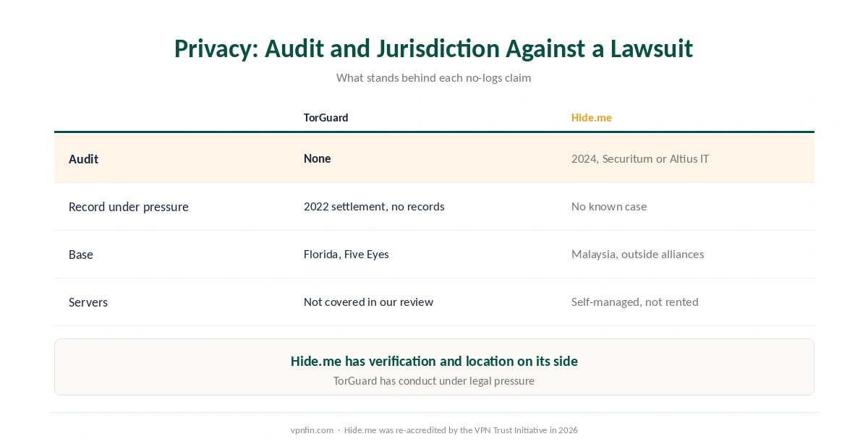
Task: Click the vpnfin.com footer source
Action: pos(312,430)
